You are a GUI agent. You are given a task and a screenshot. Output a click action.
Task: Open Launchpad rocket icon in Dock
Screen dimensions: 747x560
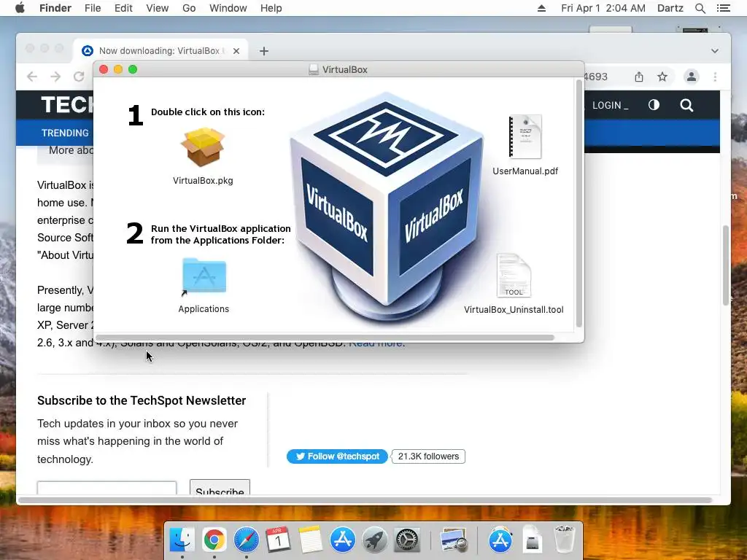375,540
